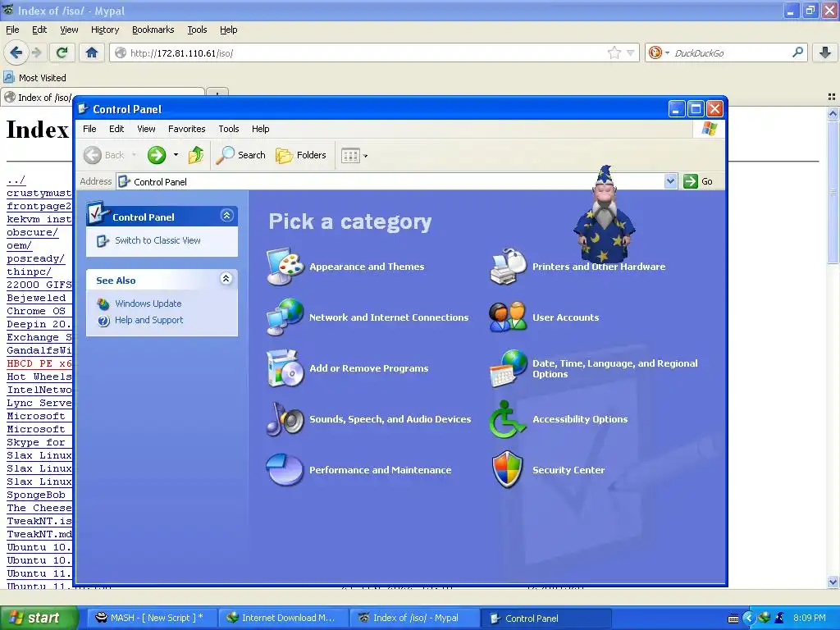840x630 pixels.
Task: Click the Mypal tab groups grid icon
Action: [832, 97]
